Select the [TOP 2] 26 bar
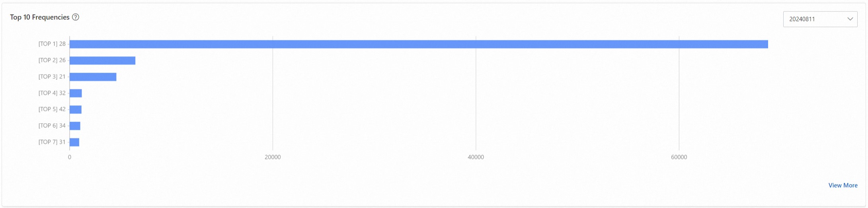 [x=102, y=60]
